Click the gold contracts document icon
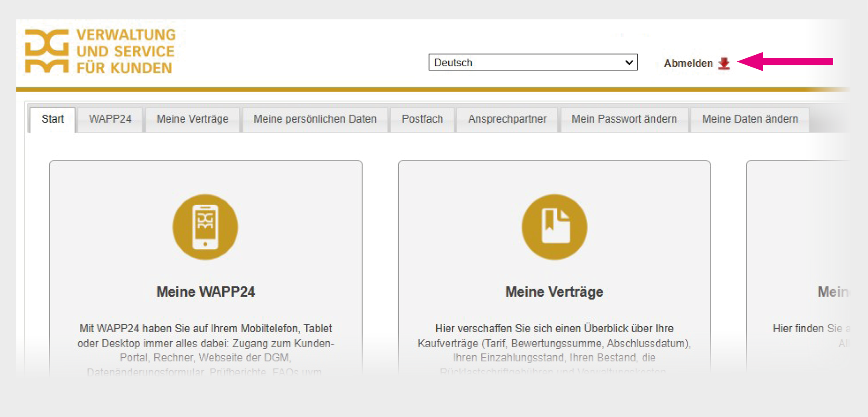The height and width of the screenshot is (417, 868). [554, 227]
